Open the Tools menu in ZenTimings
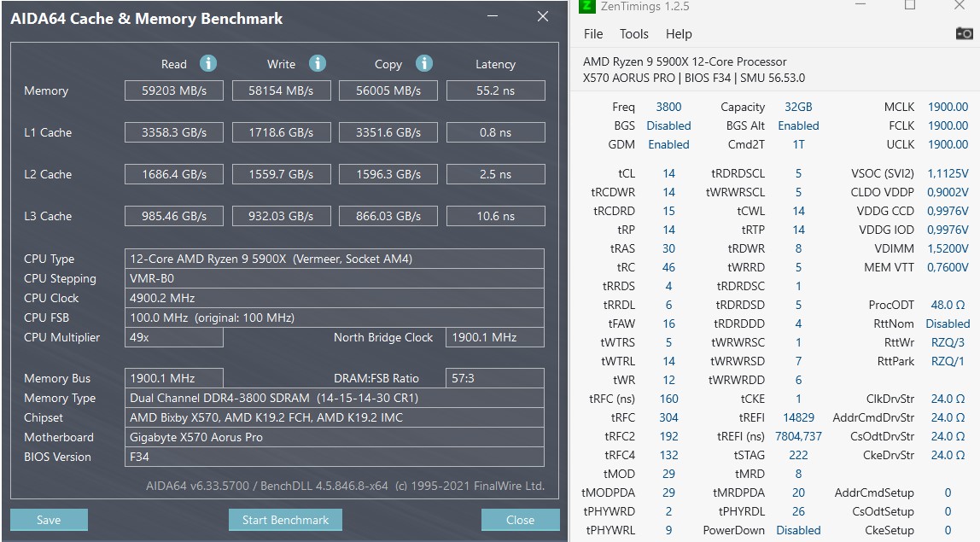Image resolution: width=980 pixels, height=542 pixels. (x=633, y=34)
